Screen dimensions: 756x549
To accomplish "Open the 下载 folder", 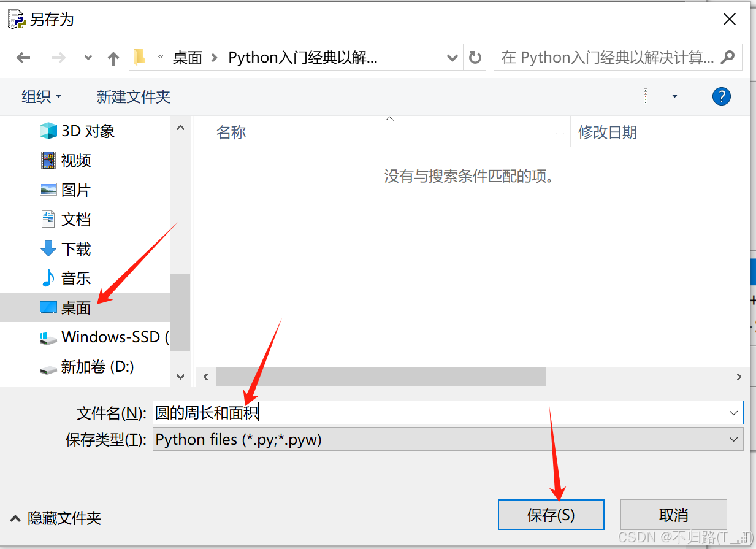I will 74,248.
